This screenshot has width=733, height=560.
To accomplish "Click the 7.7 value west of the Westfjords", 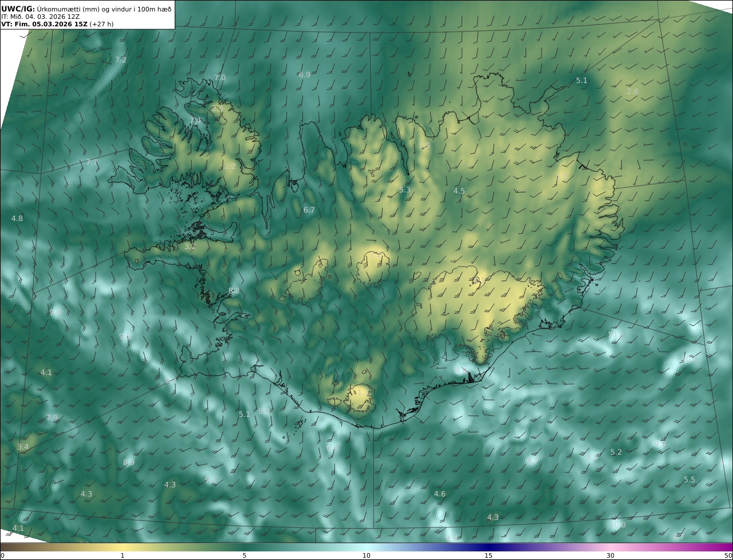I will click(92, 163).
